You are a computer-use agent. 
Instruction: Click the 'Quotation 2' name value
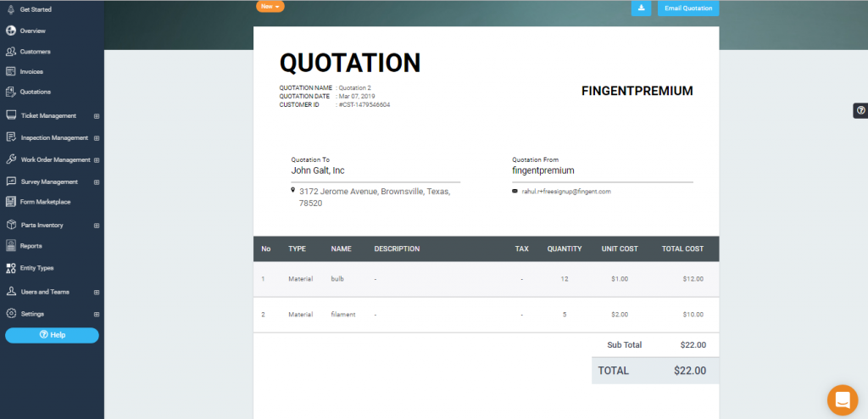(x=355, y=87)
